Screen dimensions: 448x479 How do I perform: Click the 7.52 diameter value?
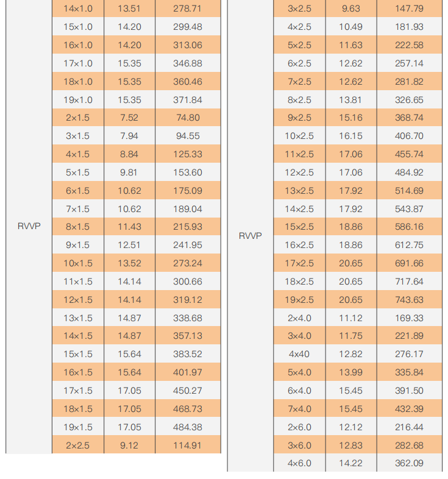click(x=129, y=118)
